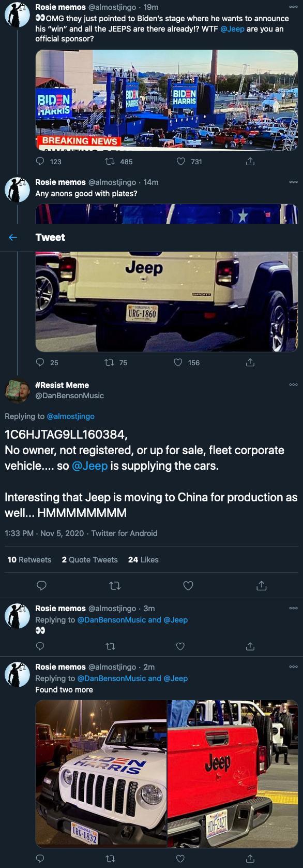The width and height of the screenshot is (303, 868).
Task: Retweet the license plate tweet with 75 retweets
Action: (109, 363)
